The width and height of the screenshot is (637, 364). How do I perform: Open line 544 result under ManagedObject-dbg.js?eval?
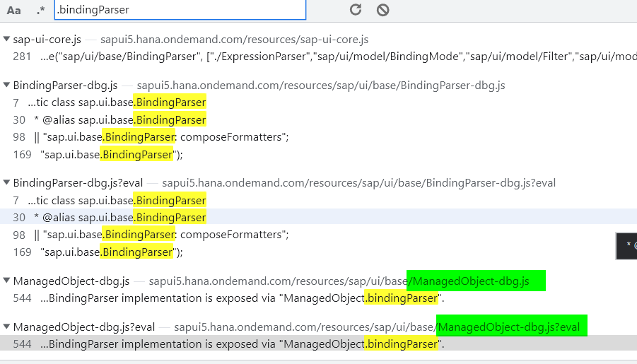click(x=318, y=344)
